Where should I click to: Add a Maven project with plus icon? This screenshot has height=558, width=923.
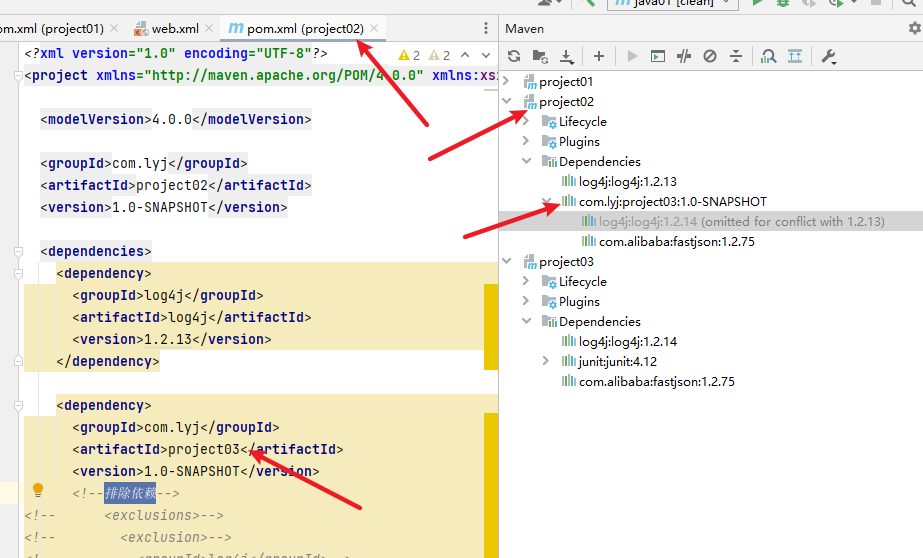pos(599,57)
